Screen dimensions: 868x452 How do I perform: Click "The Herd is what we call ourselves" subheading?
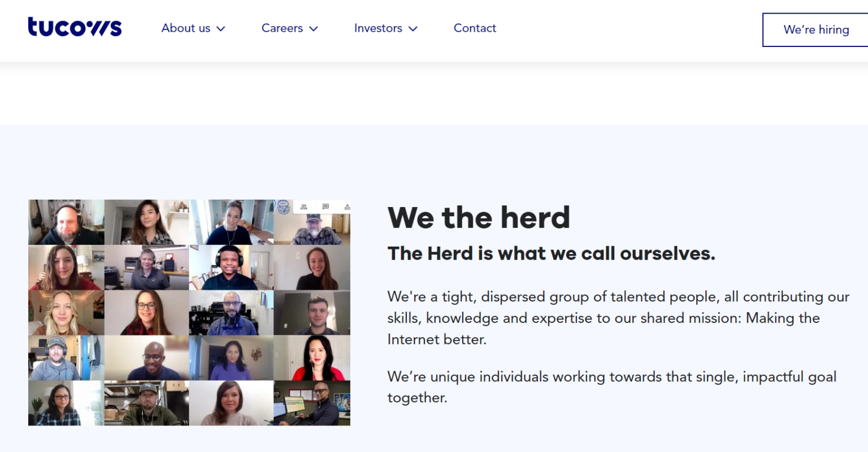[551, 253]
